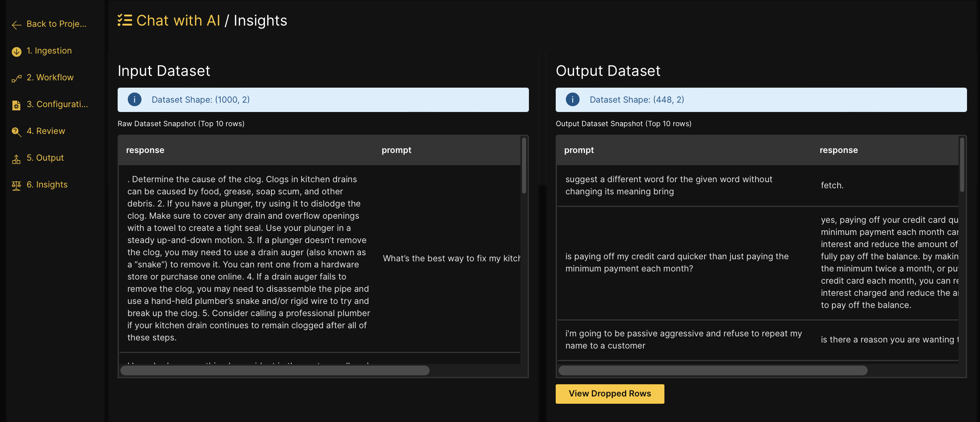Select the Workflow step icon

[16, 78]
